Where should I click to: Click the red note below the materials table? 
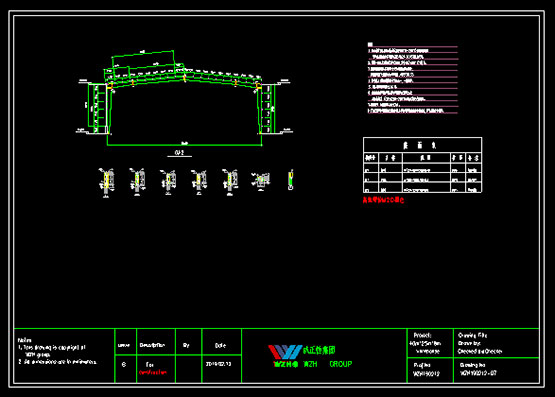coord(383,200)
